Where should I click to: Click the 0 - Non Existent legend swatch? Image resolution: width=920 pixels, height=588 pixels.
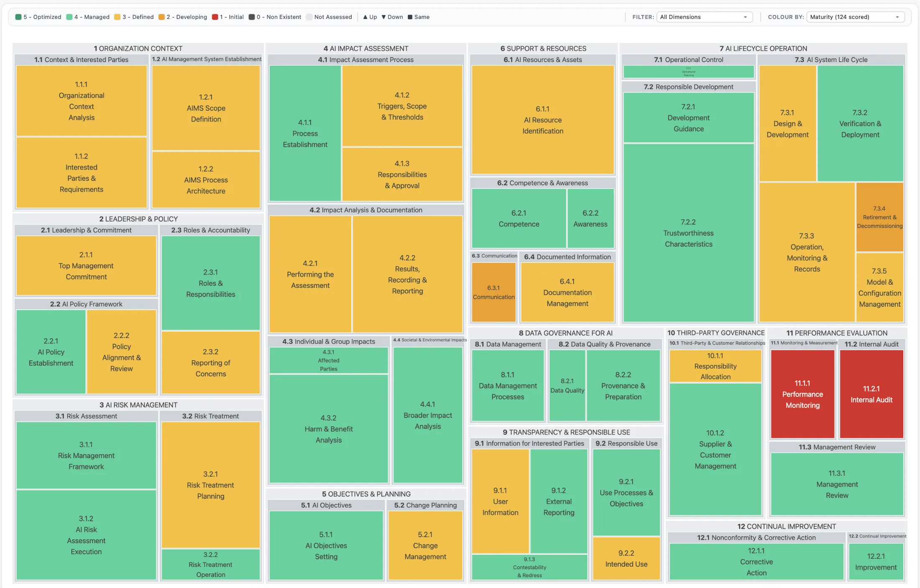click(x=252, y=17)
